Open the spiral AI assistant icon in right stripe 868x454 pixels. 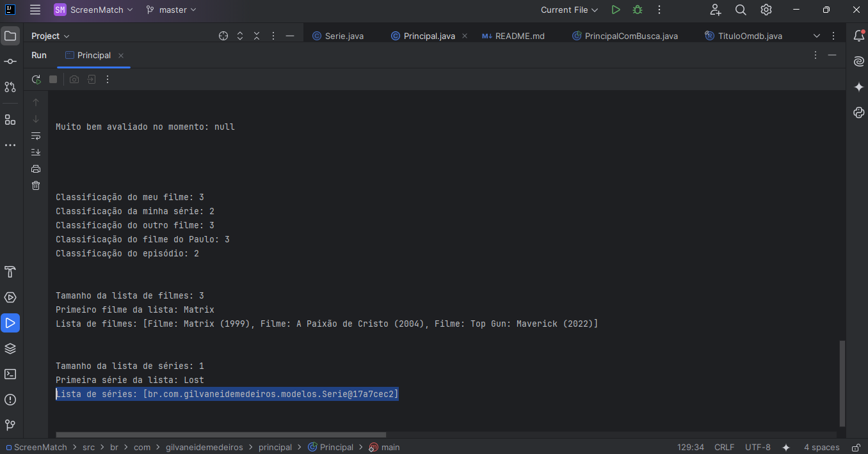pyautogui.click(x=859, y=61)
